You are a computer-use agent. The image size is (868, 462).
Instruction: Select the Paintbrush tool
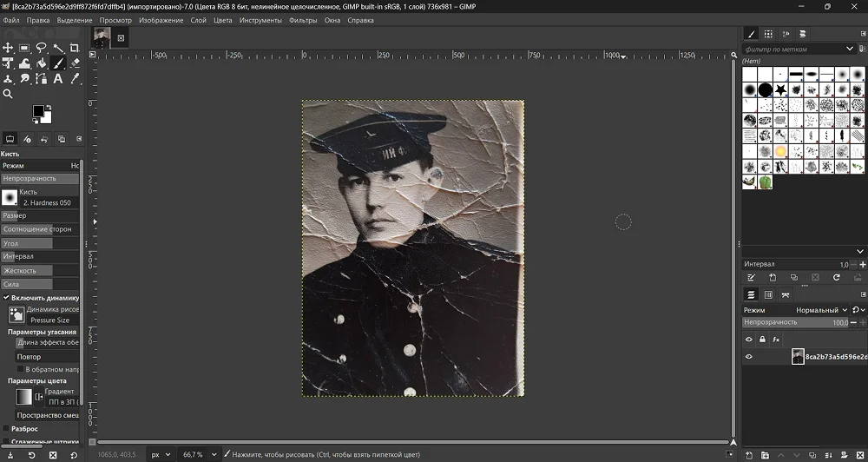pos(58,63)
